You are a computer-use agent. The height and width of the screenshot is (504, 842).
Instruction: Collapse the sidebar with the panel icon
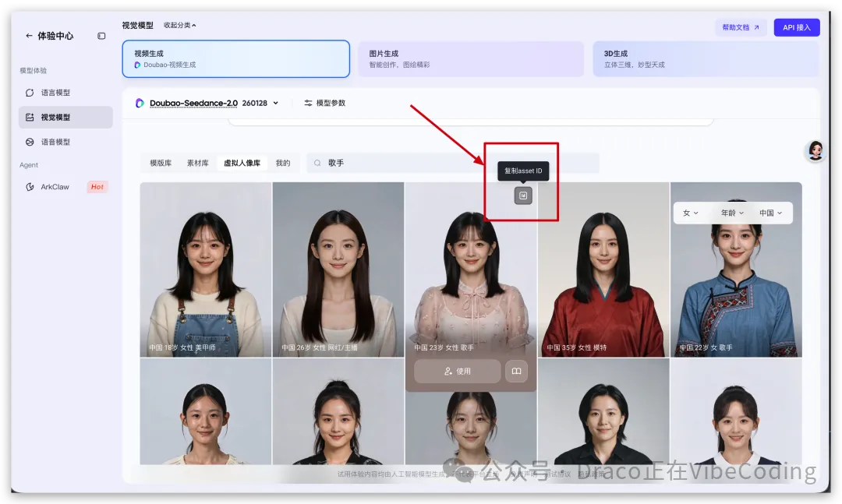click(x=101, y=36)
